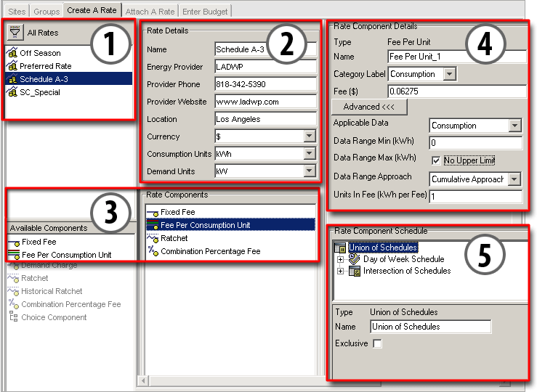
Task: Click the Intersection of Schedules icon
Action: [355, 271]
